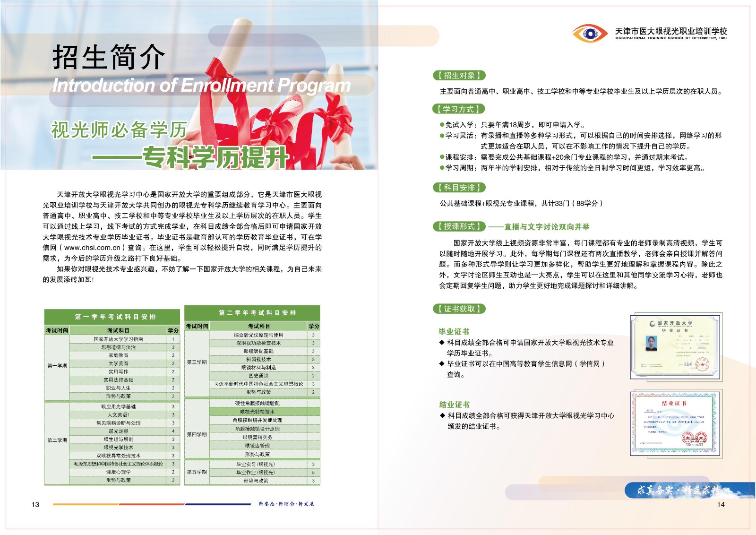The image size is (756, 535).
Task: Click the row 角膜接触镜设计原理
Action: tap(265, 429)
